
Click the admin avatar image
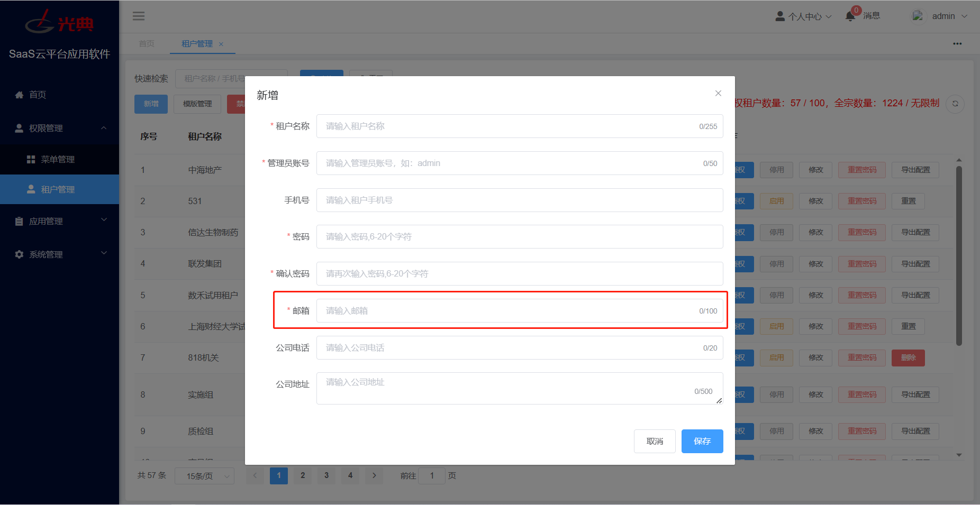pyautogui.click(x=918, y=16)
